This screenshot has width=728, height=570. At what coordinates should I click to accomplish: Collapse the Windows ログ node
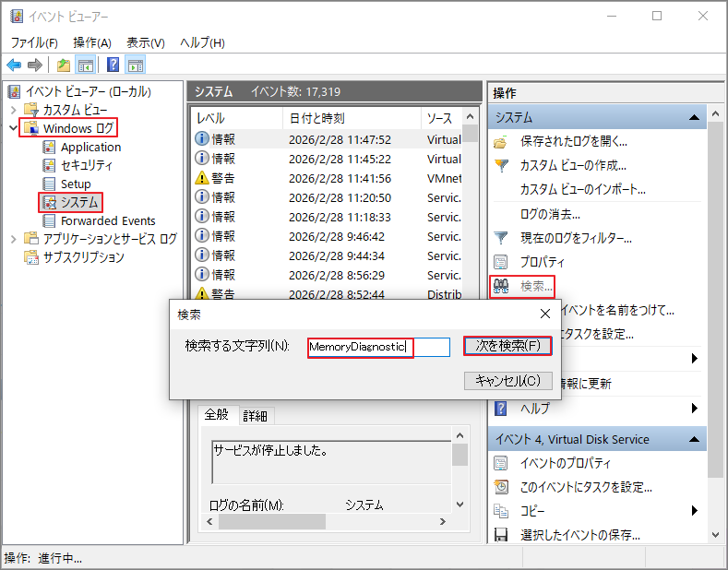[x=14, y=128]
